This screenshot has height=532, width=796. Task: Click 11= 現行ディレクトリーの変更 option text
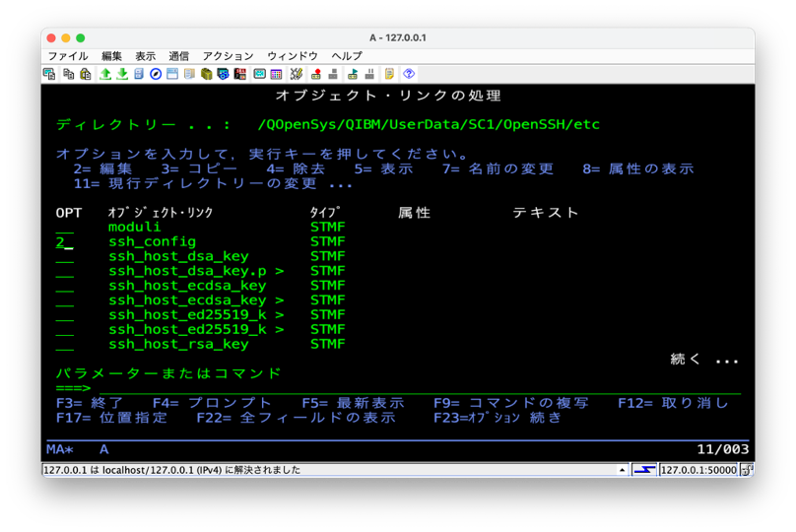pos(195,184)
